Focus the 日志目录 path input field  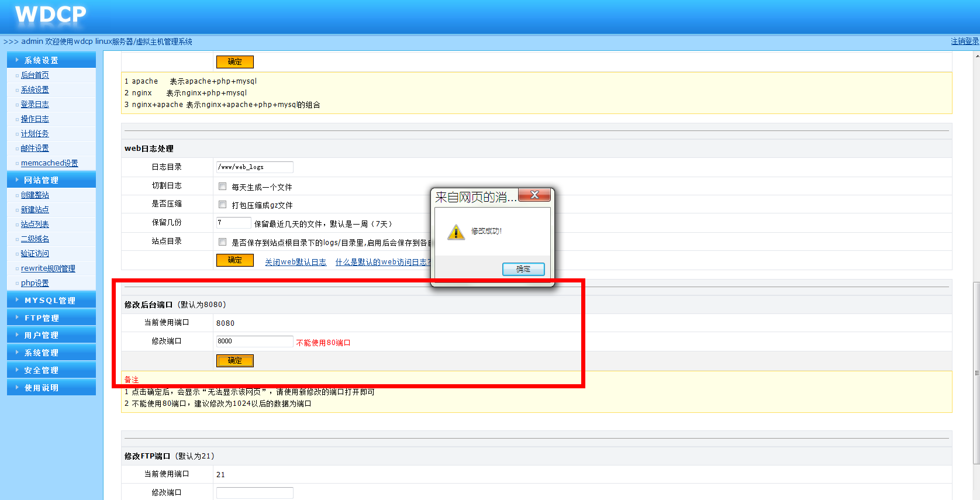click(255, 167)
